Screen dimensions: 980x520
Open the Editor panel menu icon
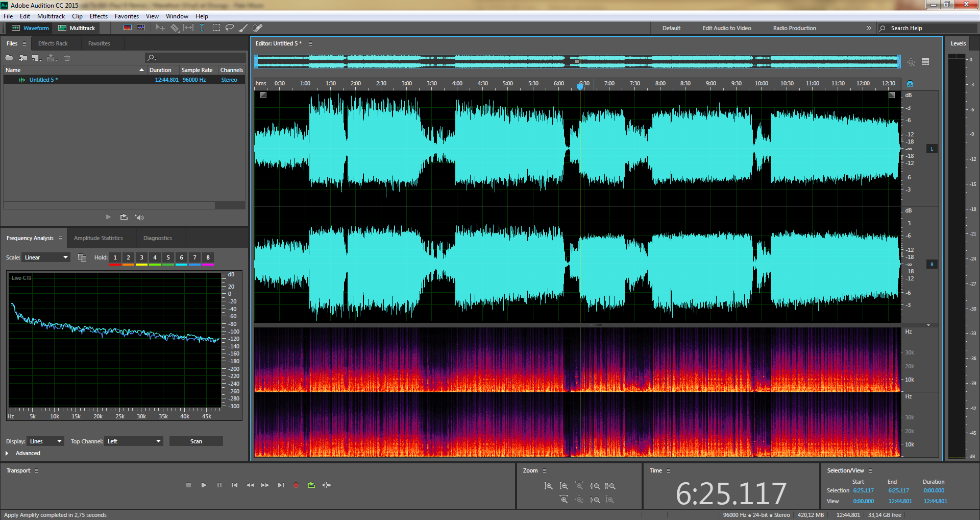(x=310, y=43)
